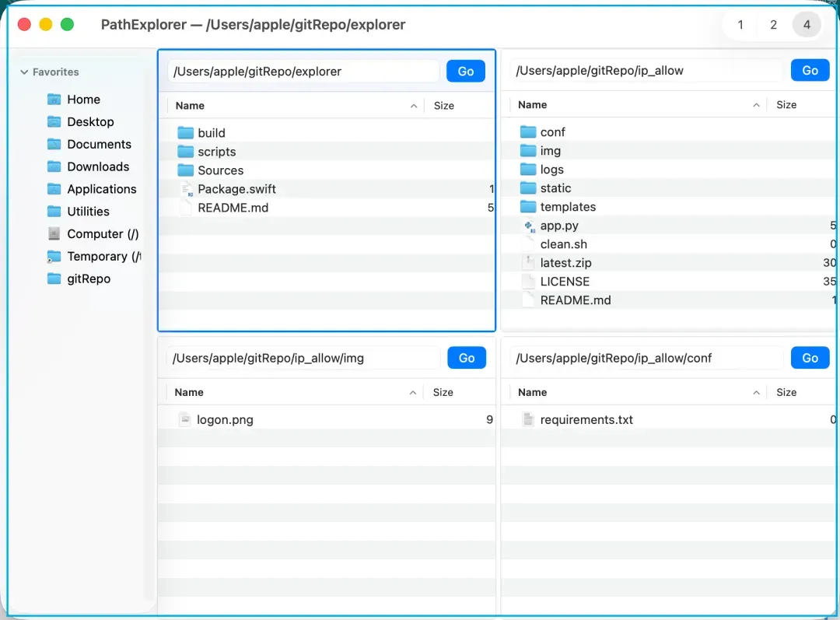Toggle Name sort arrow in explorer pane
The image size is (840, 620).
point(414,106)
